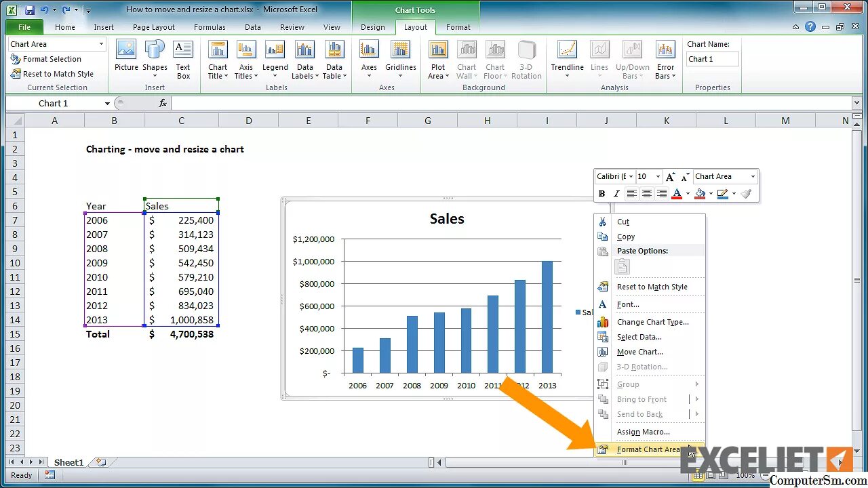Toggle Italic in the mini toolbar
The width and height of the screenshot is (868, 488).
616,194
